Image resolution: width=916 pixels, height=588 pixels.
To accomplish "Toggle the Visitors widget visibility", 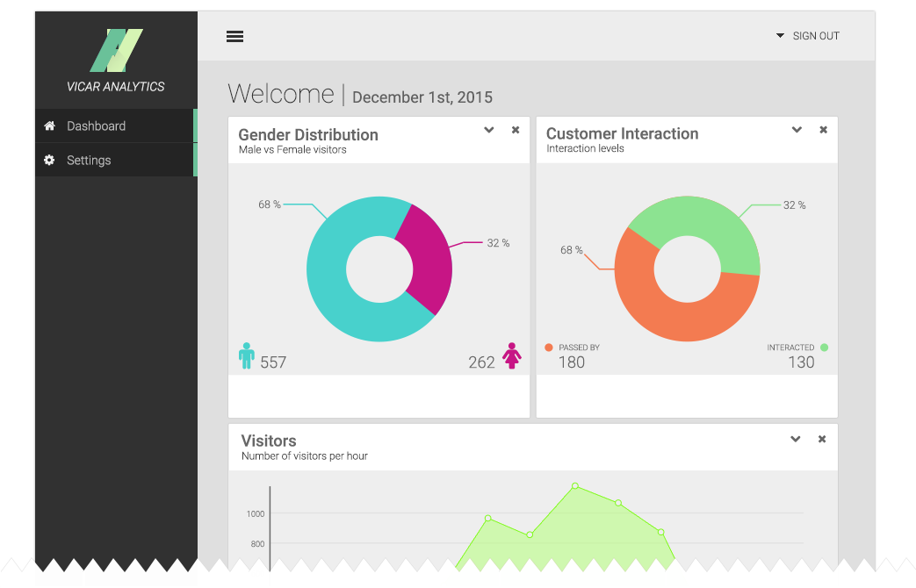I will [822, 439].
